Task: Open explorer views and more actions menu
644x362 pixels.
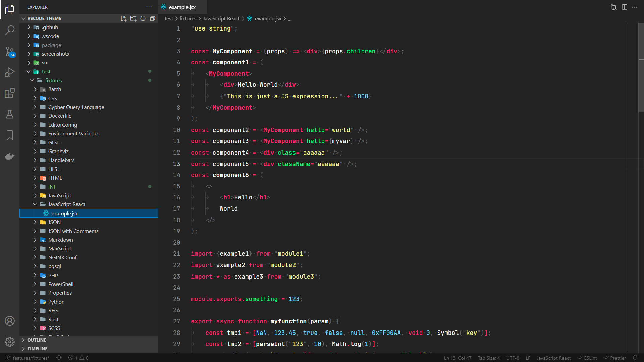Action: coord(149,7)
